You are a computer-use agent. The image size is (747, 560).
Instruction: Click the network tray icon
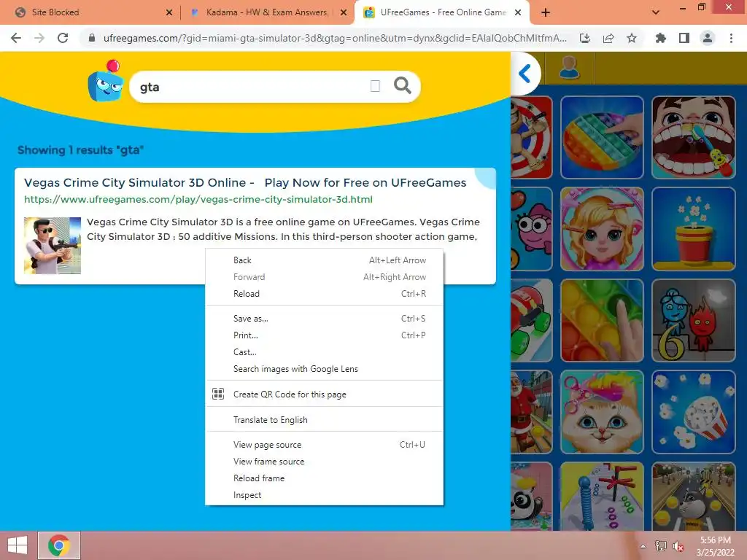pyautogui.click(x=660, y=546)
